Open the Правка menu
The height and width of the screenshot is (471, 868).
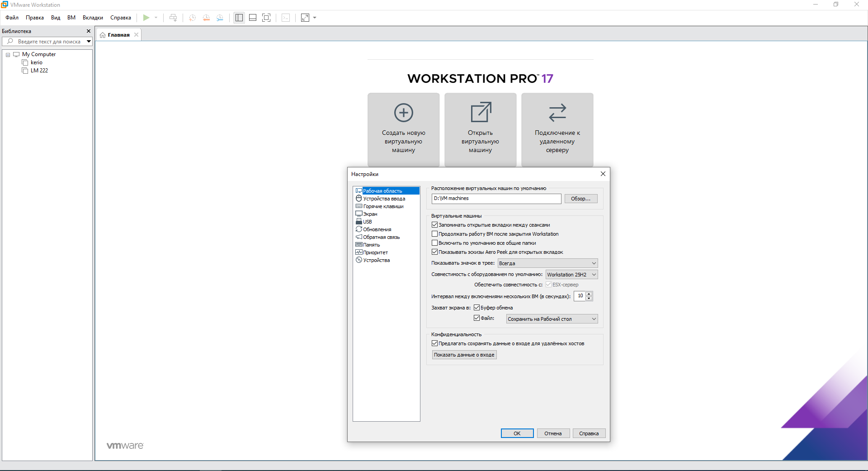pos(35,18)
